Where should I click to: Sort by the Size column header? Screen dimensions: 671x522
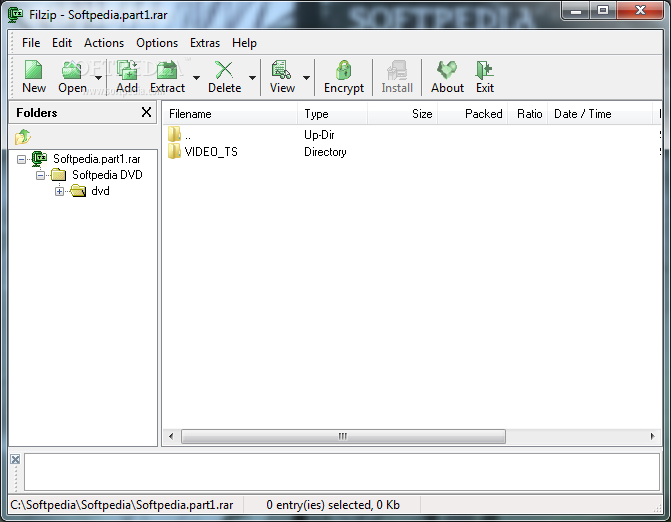click(402, 114)
